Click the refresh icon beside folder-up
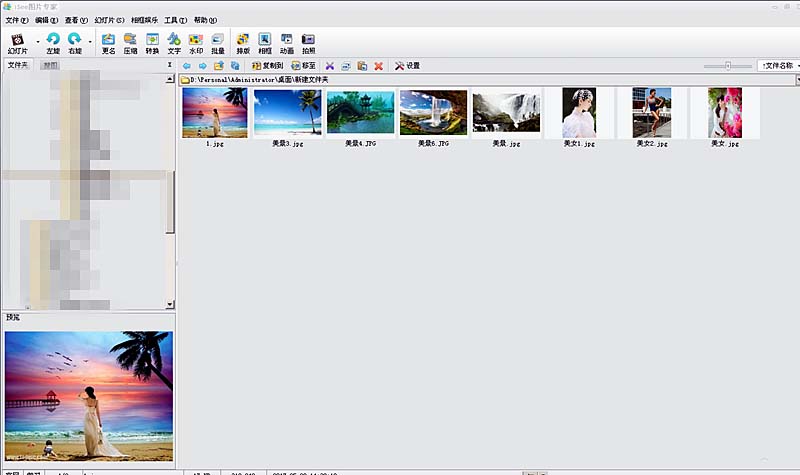This screenshot has width=800, height=475. (235, 66)
